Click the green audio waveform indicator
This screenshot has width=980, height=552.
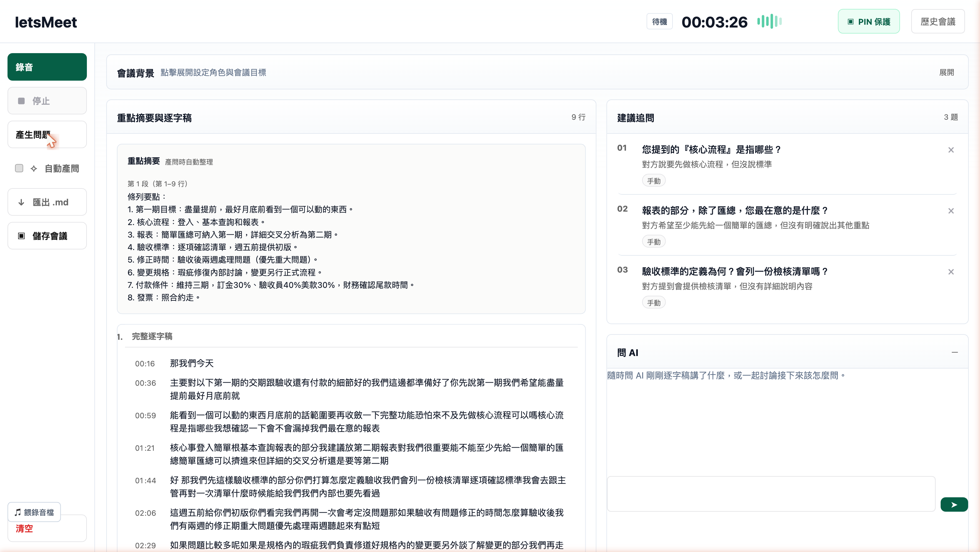pos(770,21)
